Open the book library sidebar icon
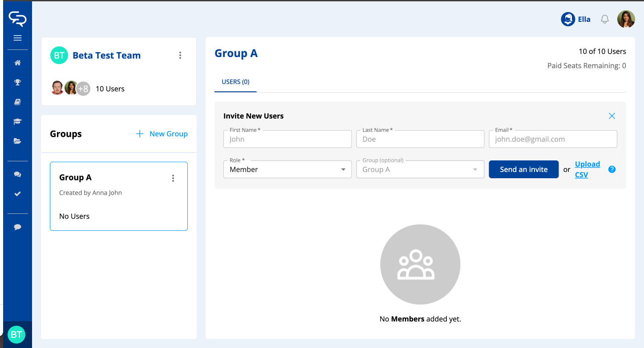Image resolution: width=644 pixels, height=348 pixels. click(17, 102)
